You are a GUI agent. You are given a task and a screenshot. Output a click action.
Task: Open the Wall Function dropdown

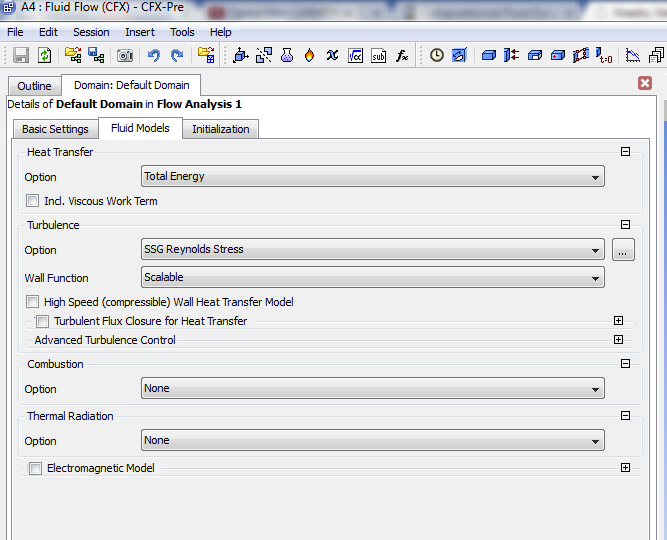pyautogui.click(x=373, y=277)
